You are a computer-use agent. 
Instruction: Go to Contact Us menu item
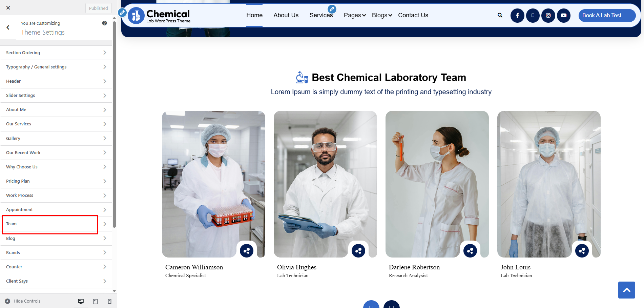pos(413,15)
